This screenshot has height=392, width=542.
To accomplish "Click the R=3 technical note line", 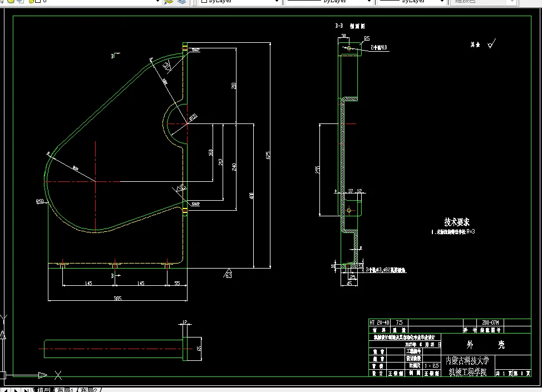I will click(x=453, y=232).
